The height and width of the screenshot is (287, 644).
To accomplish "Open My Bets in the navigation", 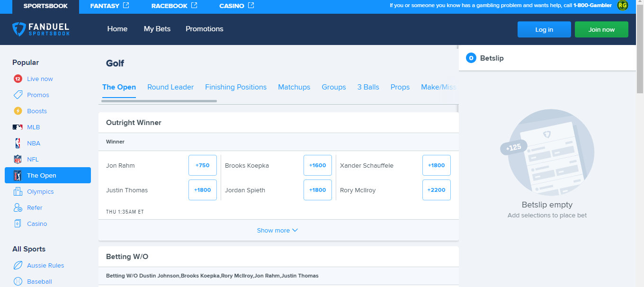I will [157, 29].
